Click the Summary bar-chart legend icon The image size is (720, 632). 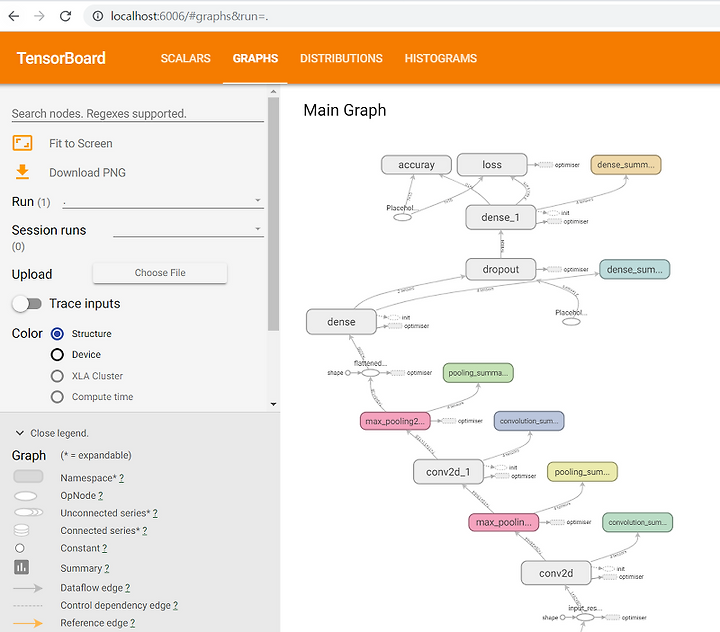[21, 567]
